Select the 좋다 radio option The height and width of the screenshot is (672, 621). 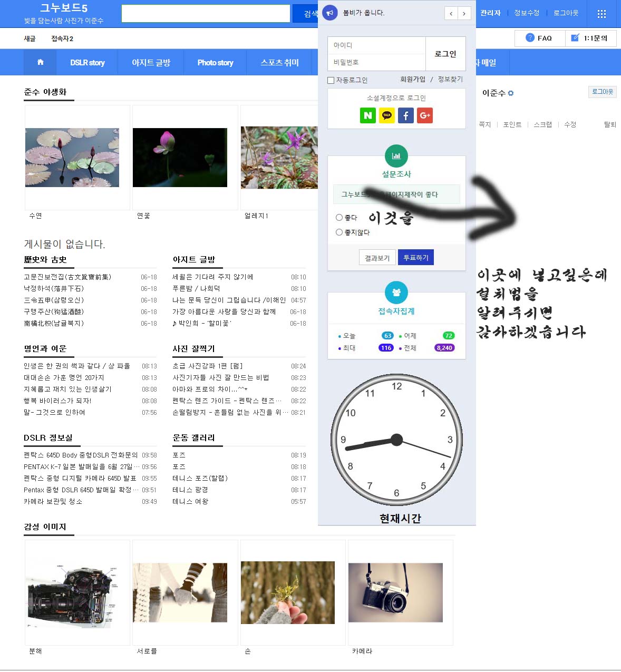coord(339,217)
